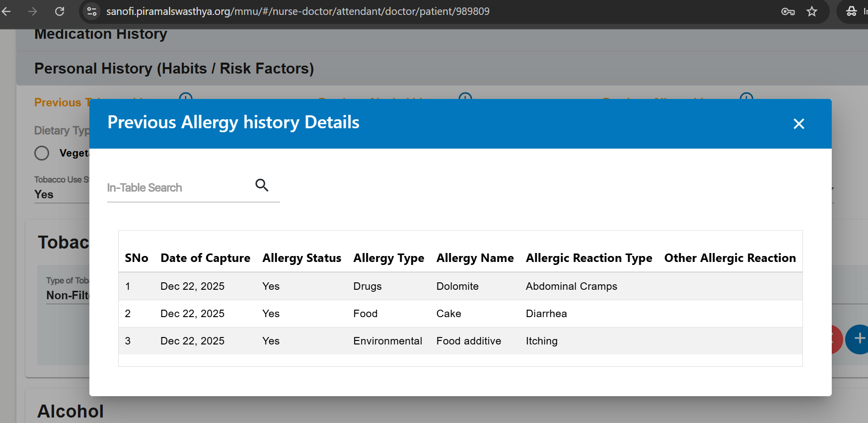Screen dimensions: 868x423
Task: Collapse Personal History (Habits / Risk Factors) section
Action: pos(174,69)
